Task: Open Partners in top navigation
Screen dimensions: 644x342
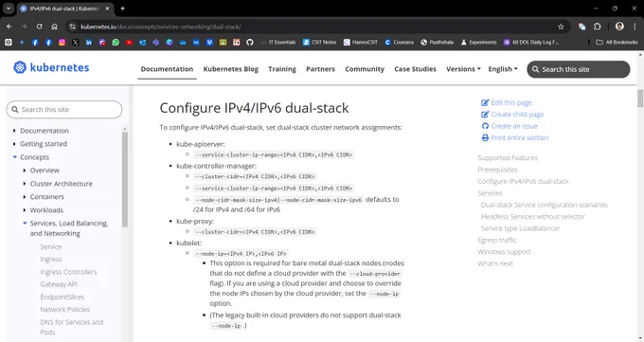Action: tap(320, 69)
